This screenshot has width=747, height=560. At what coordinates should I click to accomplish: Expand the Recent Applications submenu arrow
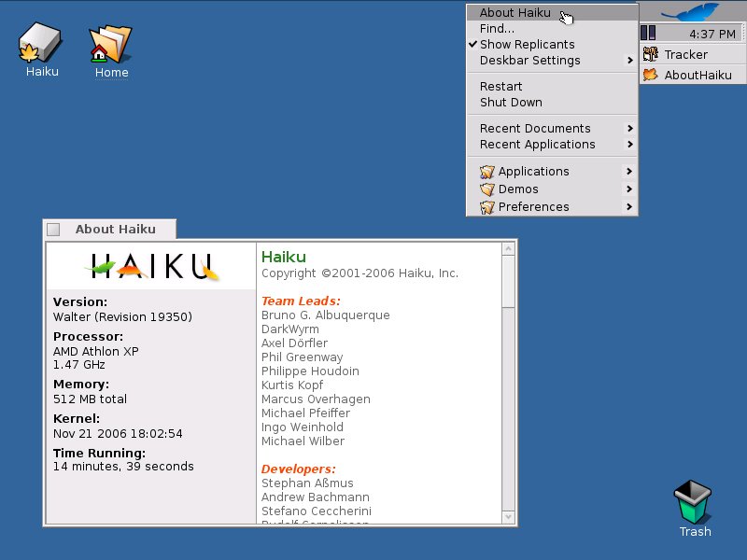pos(629,144)
